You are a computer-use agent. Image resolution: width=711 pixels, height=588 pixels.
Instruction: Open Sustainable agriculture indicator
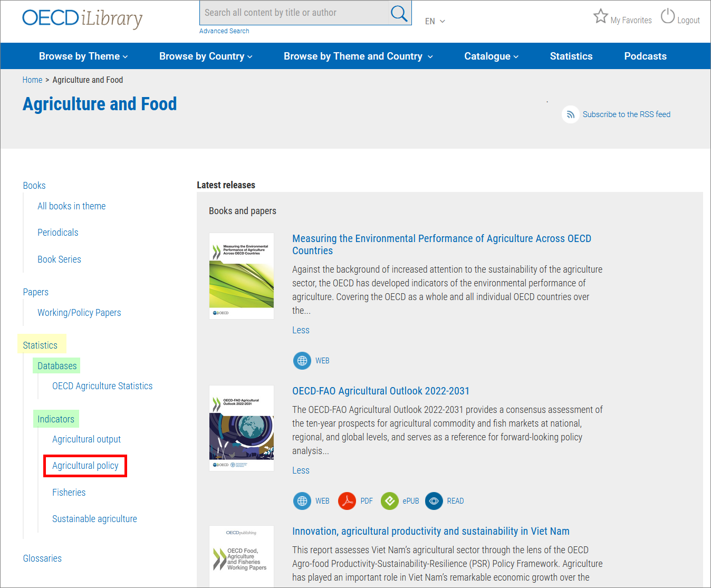pyautogui.click(x=94, y=519)
